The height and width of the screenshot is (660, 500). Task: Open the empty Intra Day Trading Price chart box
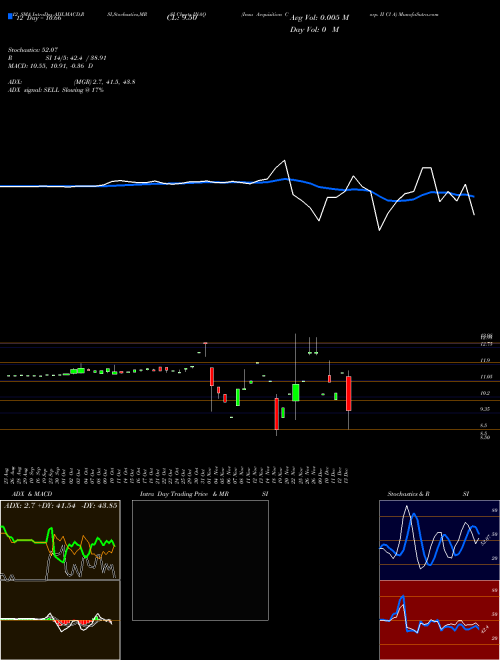click(200, 560)
